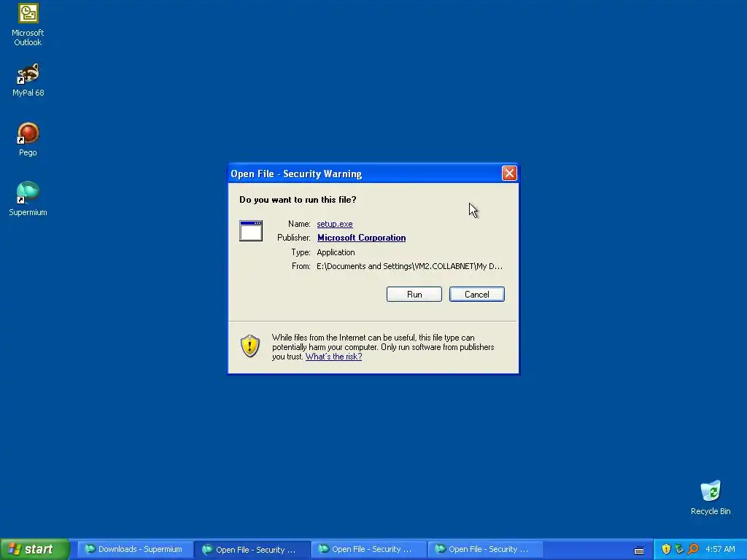Open the Start menu
The height and width of the screenshot is (560, 747).
(x=35, y=549)
